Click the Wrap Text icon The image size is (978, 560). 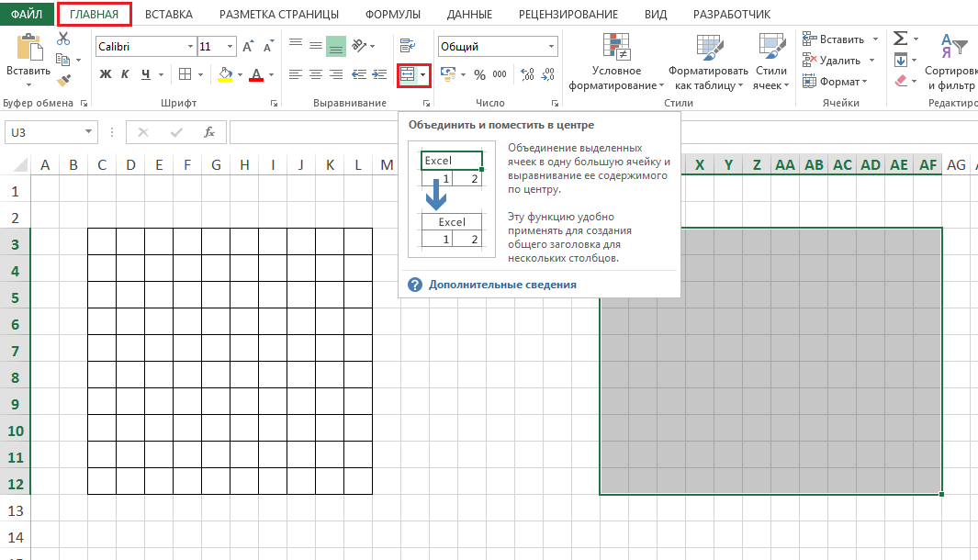[x=408, y=45]
